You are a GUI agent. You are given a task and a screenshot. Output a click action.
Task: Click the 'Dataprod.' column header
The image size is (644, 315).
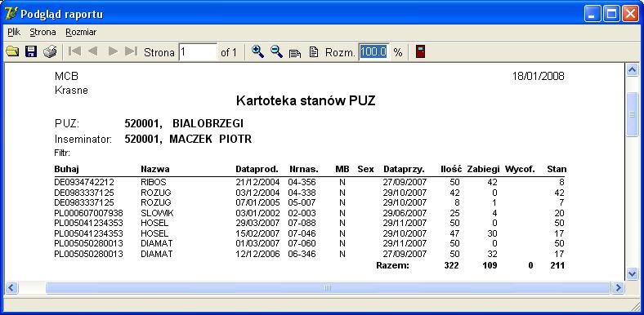tap(257, 169)
